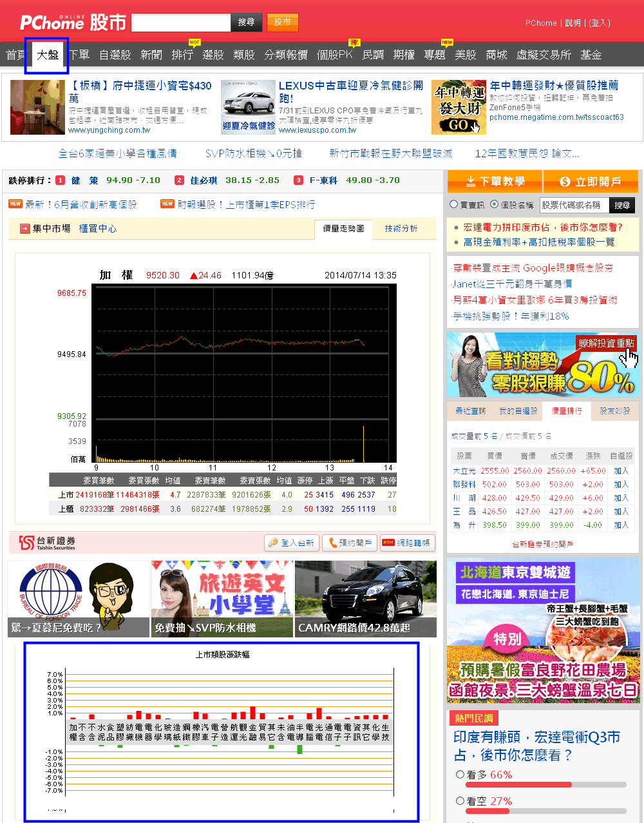Click 網路轉帳 ATM icon button
Viewport: 644px width, 823px height.
(407, 543)
